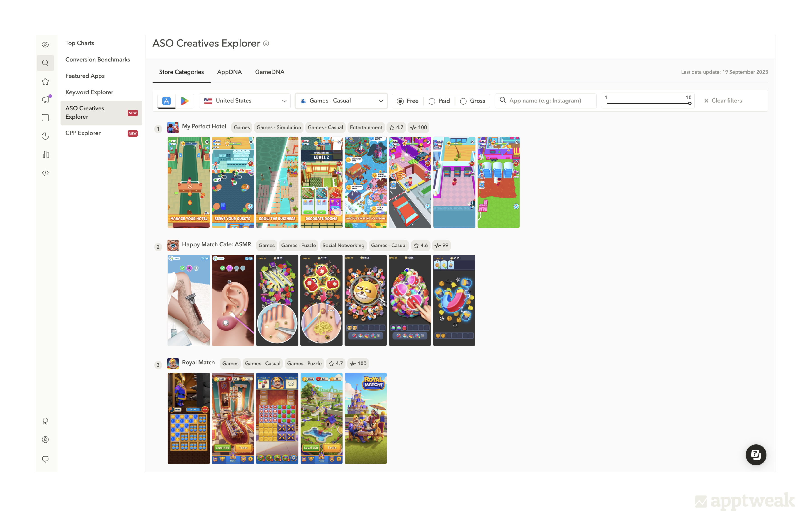Click the App name search input field
The width and height of the screenshot is (812, 527).
546,101
